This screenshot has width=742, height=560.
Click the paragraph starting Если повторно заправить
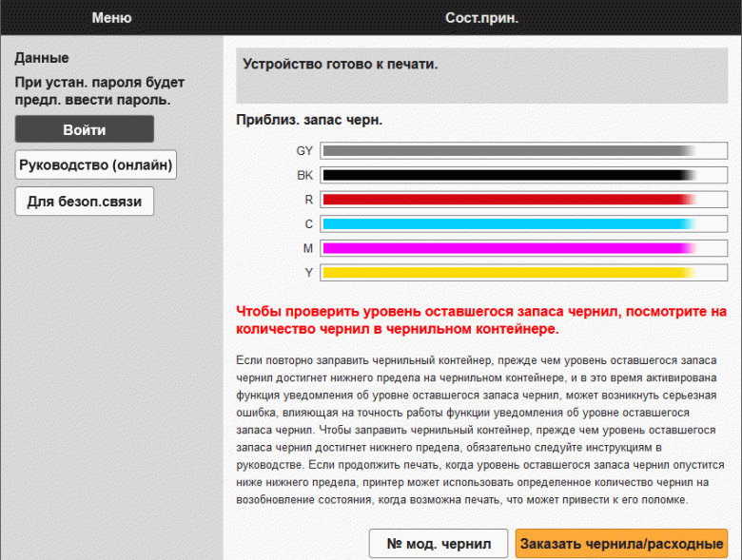[479, 430]
